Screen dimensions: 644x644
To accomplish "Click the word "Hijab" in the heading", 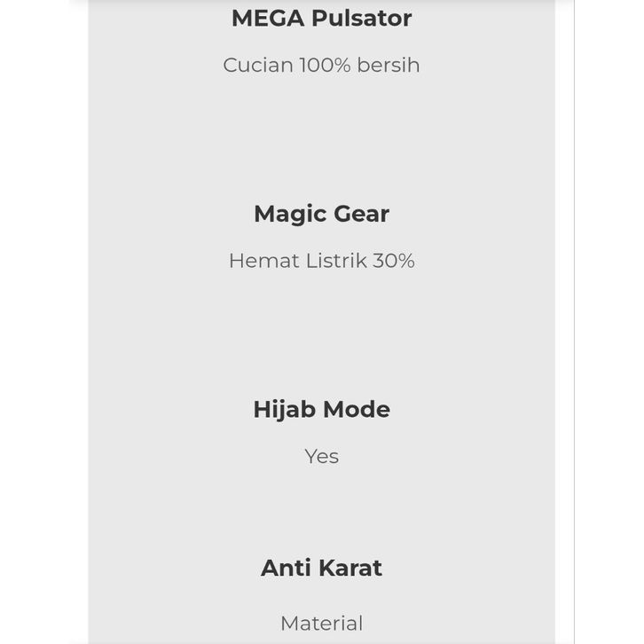I will 283,409.
